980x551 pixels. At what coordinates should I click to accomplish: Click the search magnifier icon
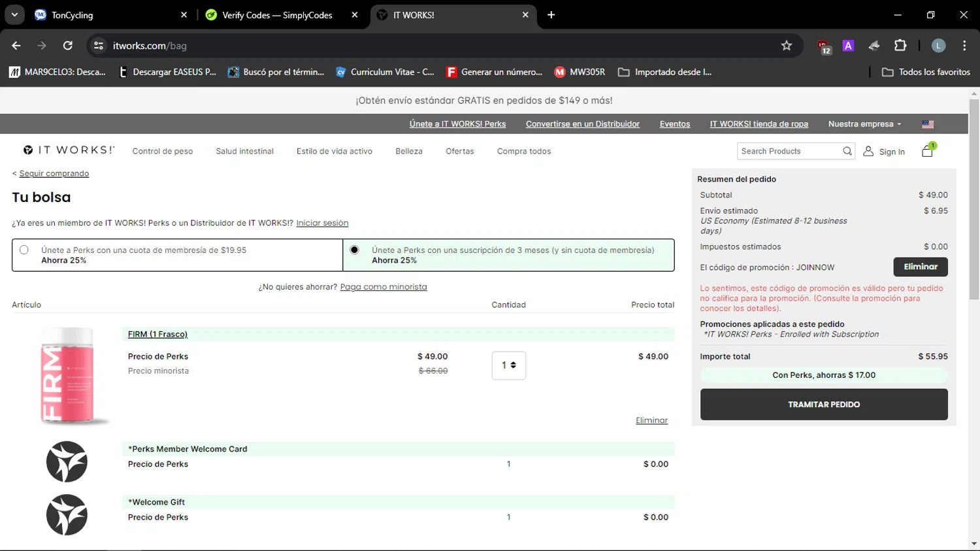click(x=847, y=151)
